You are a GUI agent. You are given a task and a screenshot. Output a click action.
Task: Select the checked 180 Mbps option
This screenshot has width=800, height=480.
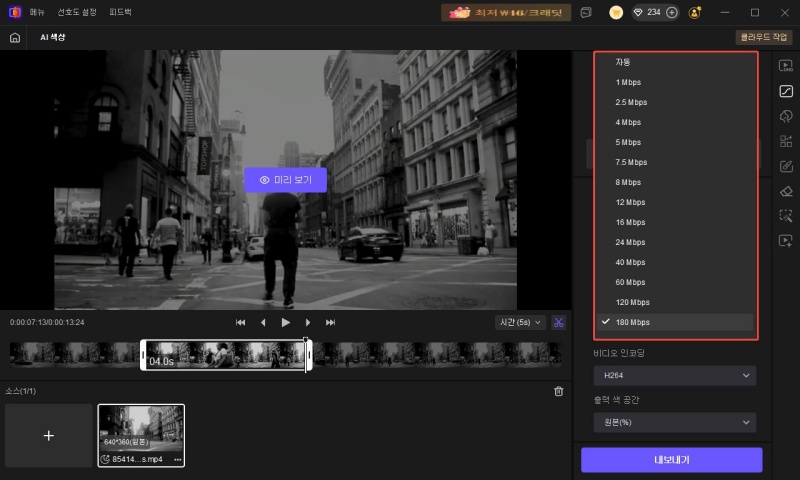(674, 322)
